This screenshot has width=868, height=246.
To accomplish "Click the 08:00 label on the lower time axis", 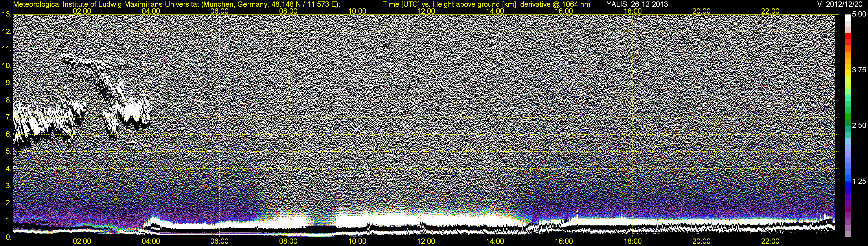I will 288,242.
